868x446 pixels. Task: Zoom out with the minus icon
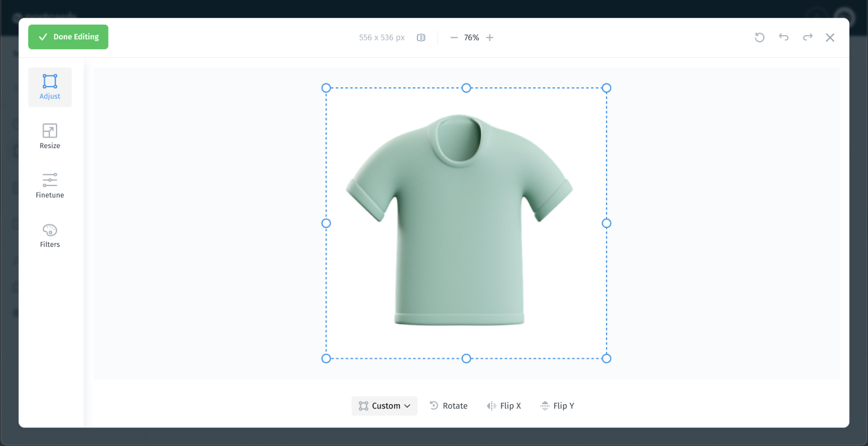(x=454, y=37)
